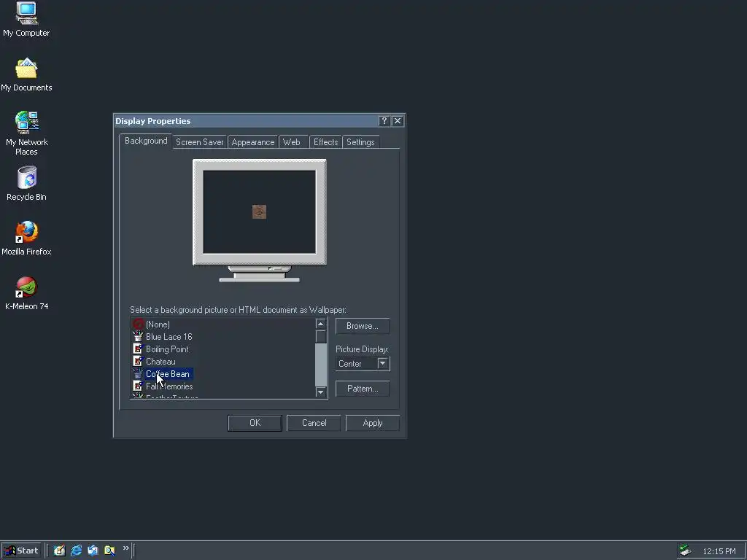The image size is (747, 560).
Task: Select My Network Places icon
Action: pyautogui.click(x=26, y=133)
